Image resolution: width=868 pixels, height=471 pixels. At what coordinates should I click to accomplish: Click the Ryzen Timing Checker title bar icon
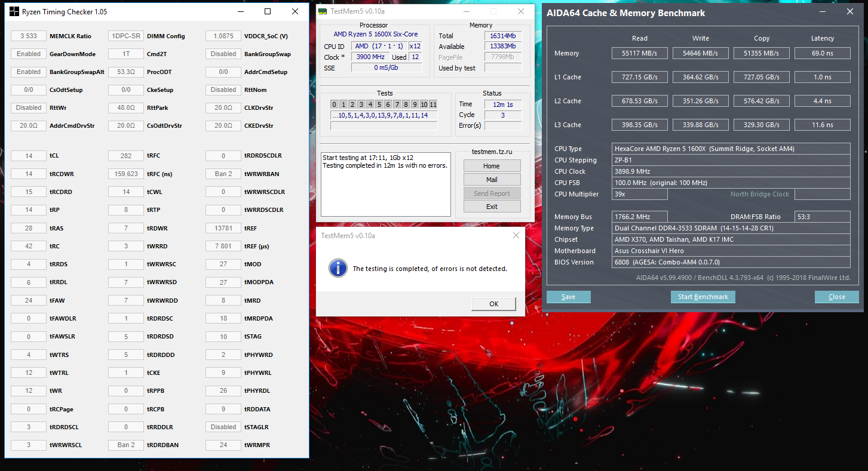click(x=14, y=11)
